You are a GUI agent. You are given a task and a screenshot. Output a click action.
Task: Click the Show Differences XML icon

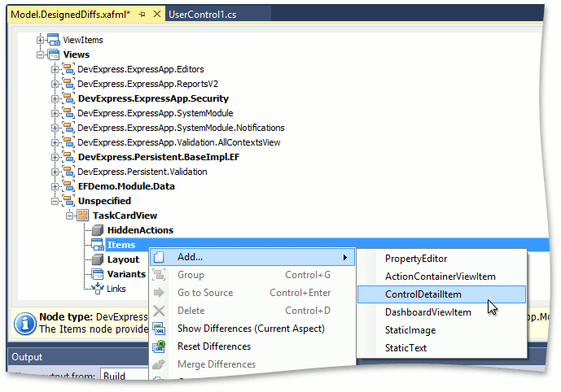(159, 329)
